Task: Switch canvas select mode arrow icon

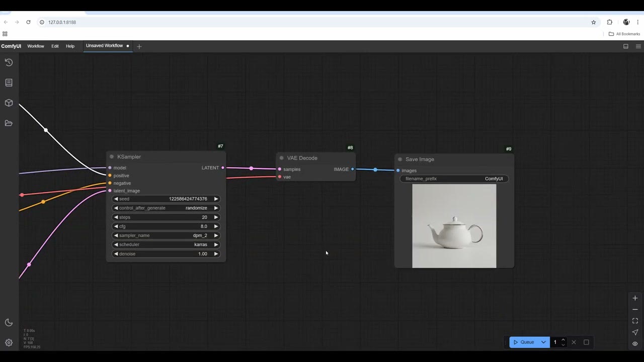Action: pyautogui.click(x=635, y=332)
